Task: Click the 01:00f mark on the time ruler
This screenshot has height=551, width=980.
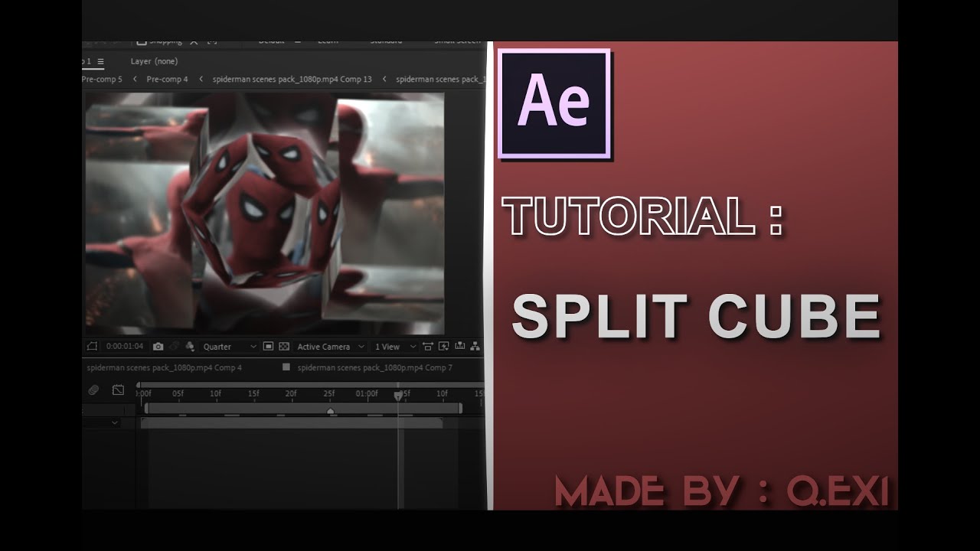Action: (x=367, y=393)
